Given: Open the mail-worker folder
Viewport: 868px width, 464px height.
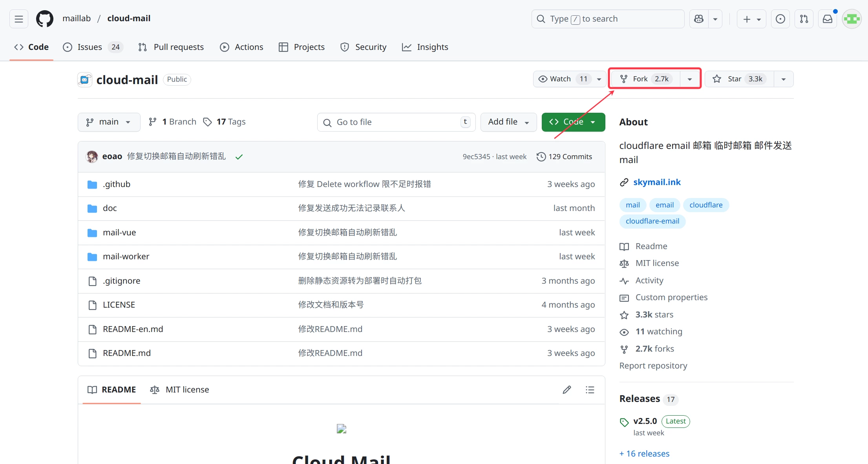Looking at the screenshot, I should 126,257.
